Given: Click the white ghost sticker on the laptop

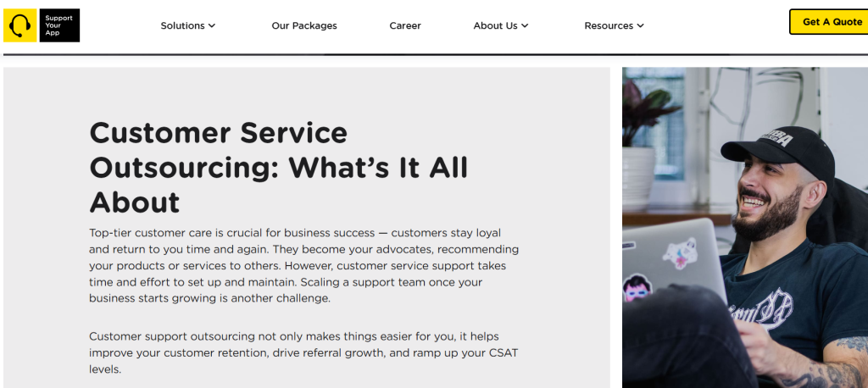Looking at the screenshot, I should pyautogui.click(x=679, y=252).
